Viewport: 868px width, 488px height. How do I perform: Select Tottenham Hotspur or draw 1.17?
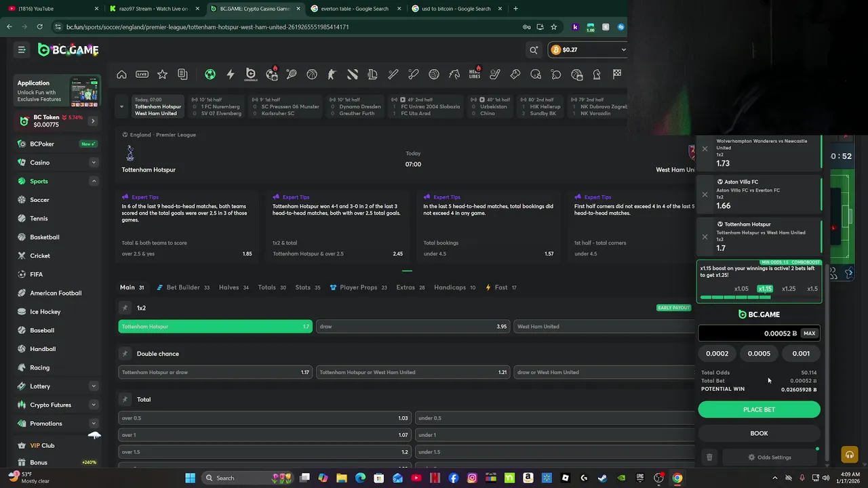[x=216, y=372]
